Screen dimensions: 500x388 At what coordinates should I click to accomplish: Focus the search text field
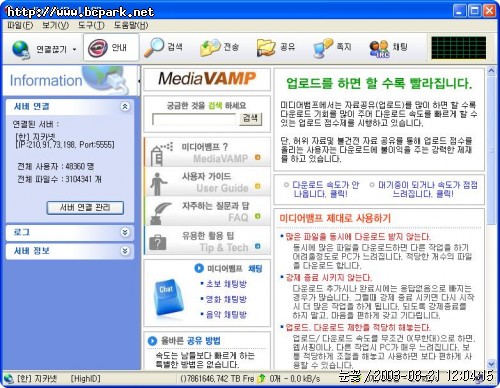(194, 120)
